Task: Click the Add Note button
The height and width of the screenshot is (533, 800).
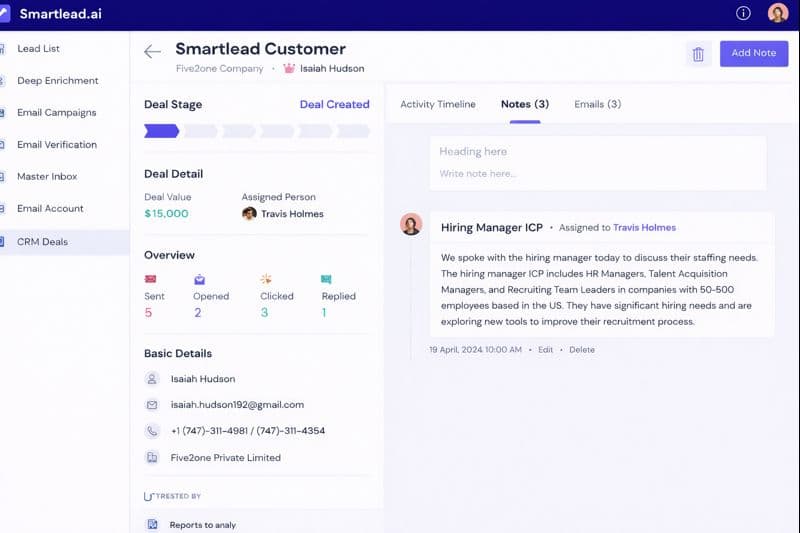Action: [754, 53]
